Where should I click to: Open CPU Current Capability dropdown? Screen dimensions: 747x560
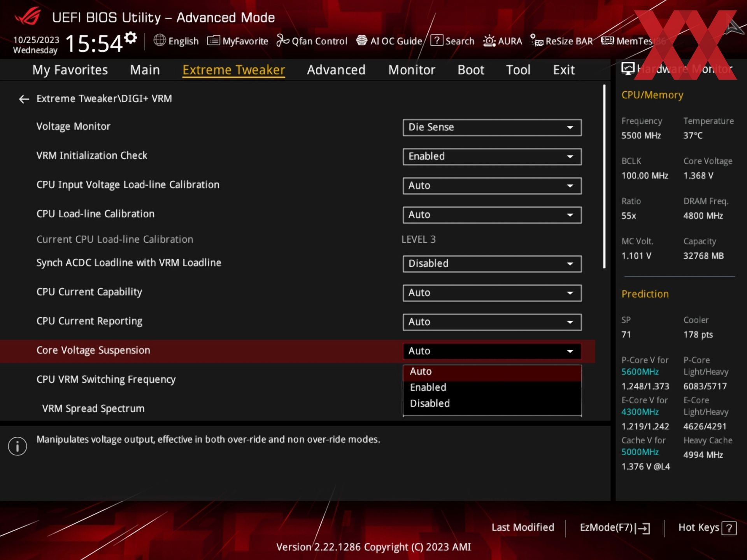coord(492,293)
